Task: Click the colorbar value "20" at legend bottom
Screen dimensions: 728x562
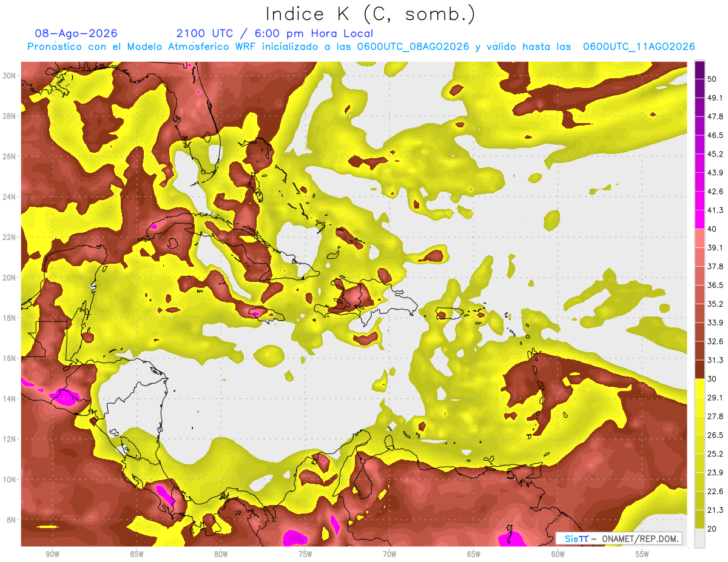Action: pyautogui.click(x=713, y=529)
